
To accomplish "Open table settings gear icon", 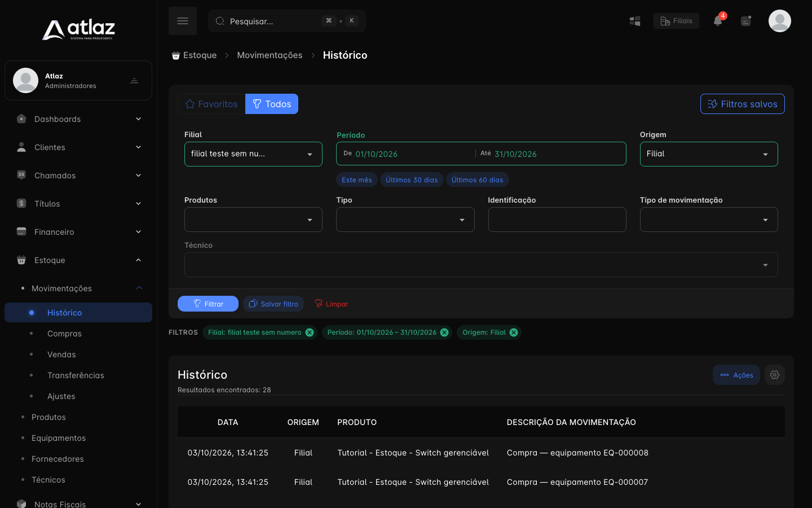I will [775, 375].
